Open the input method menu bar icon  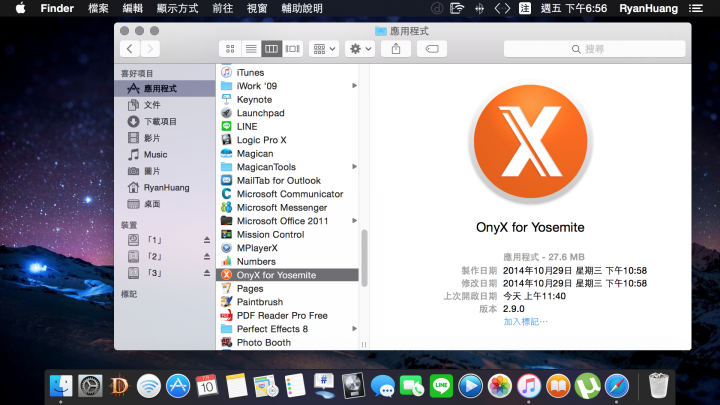(x=525, y=8)
